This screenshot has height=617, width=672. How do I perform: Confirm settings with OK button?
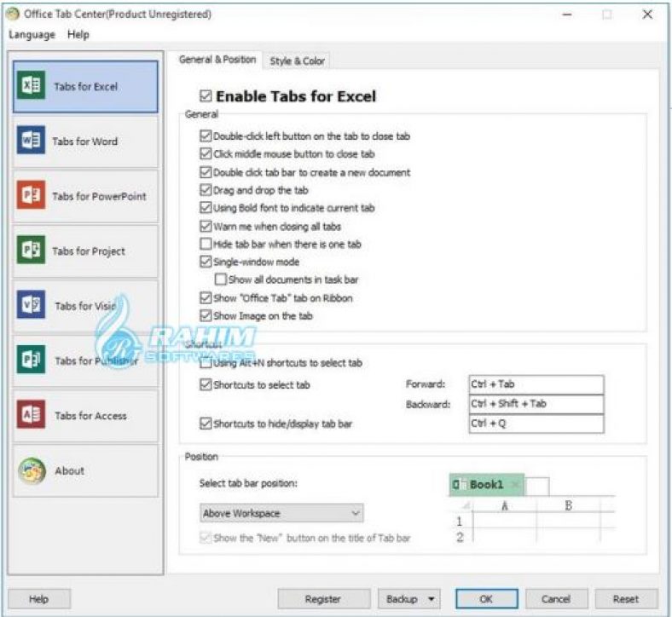486,598
